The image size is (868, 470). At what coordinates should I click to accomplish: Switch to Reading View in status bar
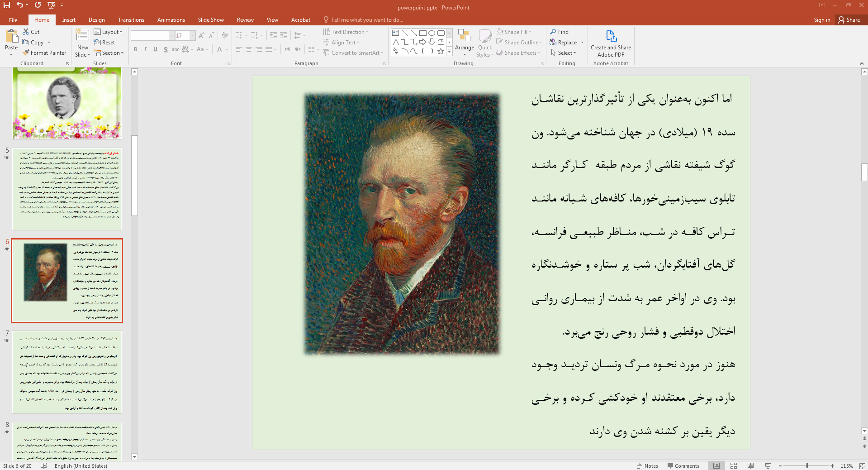click(x=751, y=466)
